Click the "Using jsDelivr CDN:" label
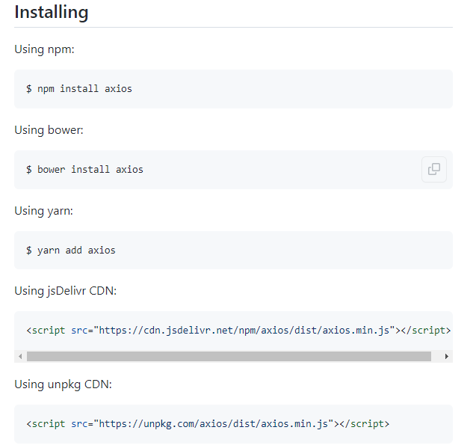This screenshot has width=476, height=448. pos(65,291)
